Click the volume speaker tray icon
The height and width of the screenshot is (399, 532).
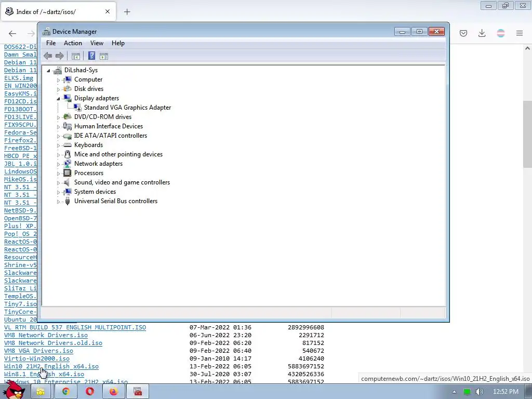pos(479,392)
